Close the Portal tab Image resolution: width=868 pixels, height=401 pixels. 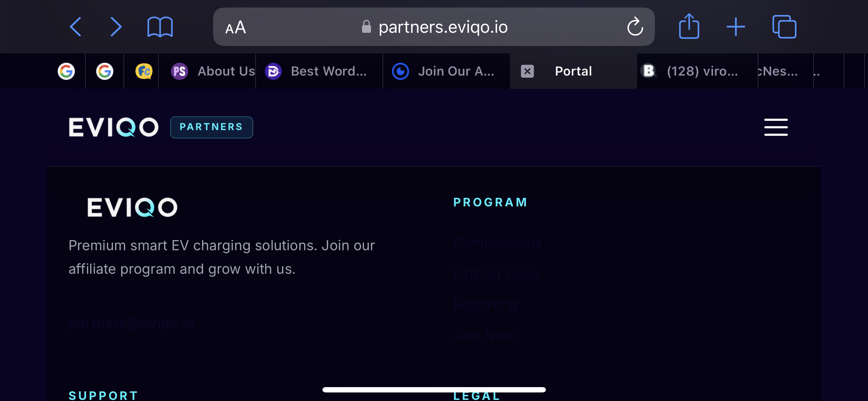click(x=527, y=71)
